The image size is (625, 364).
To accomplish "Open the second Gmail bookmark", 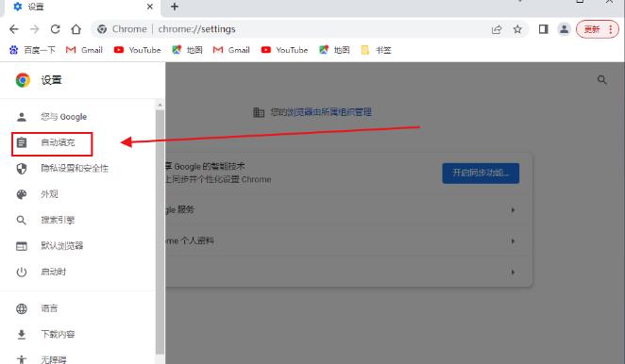I will coord(231,50).
